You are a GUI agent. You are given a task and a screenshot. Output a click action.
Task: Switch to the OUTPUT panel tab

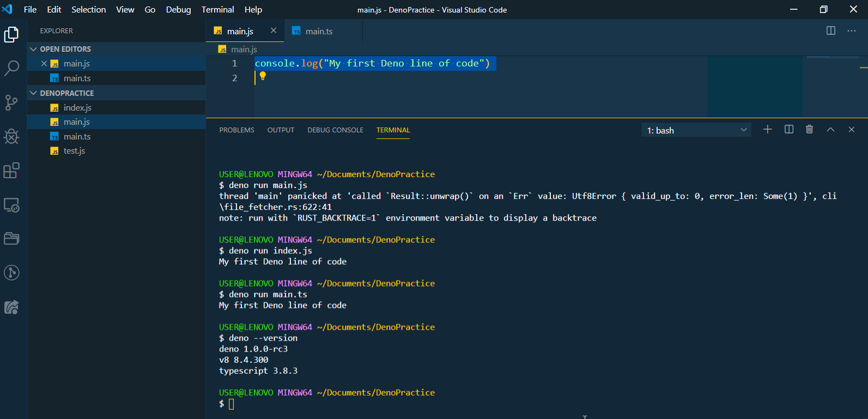pos(281,130)
